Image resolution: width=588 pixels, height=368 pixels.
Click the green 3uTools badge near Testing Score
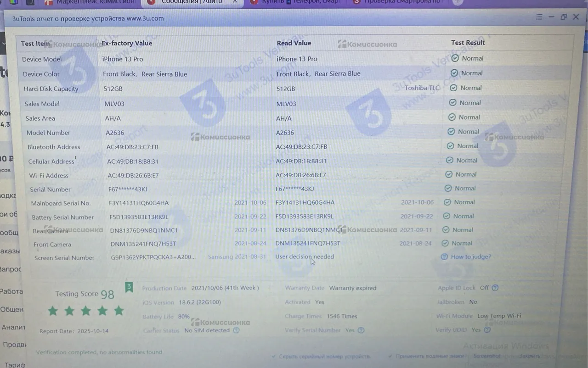(x=129, y=287)
